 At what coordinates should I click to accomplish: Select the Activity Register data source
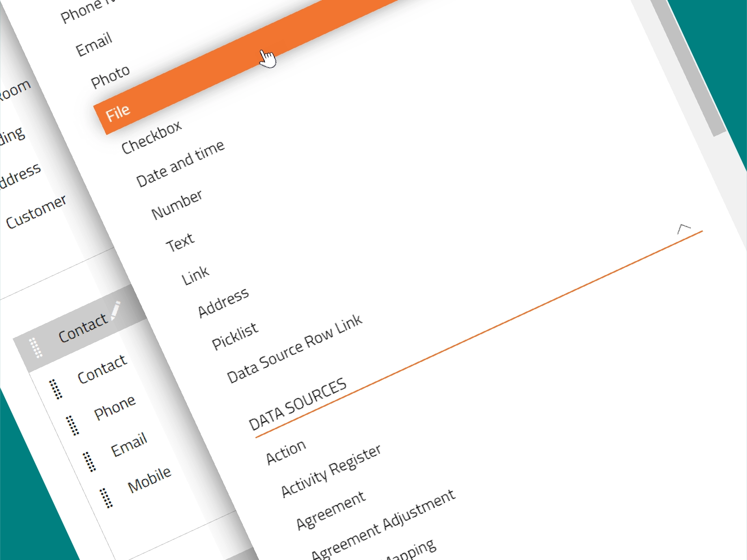331,470
